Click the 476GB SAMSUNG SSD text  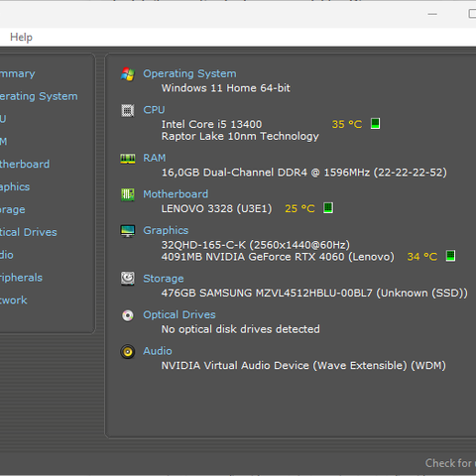(314, 294)
